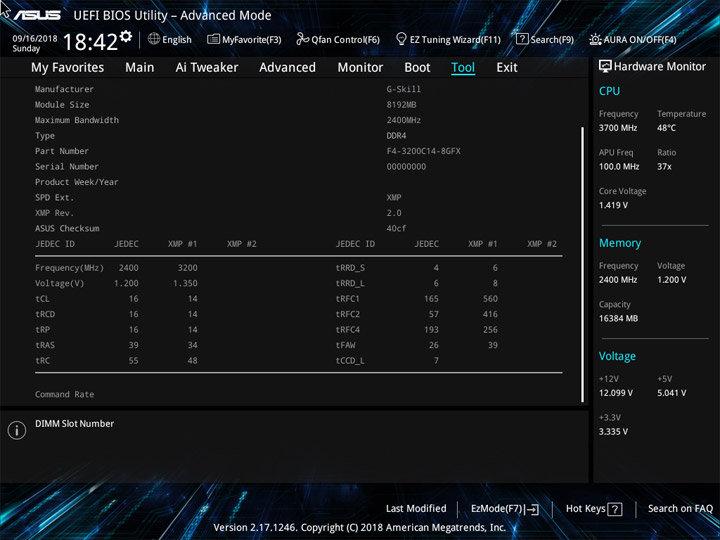
Task: Click the Hardware Monitor screen icon
Action: (605, 66)
